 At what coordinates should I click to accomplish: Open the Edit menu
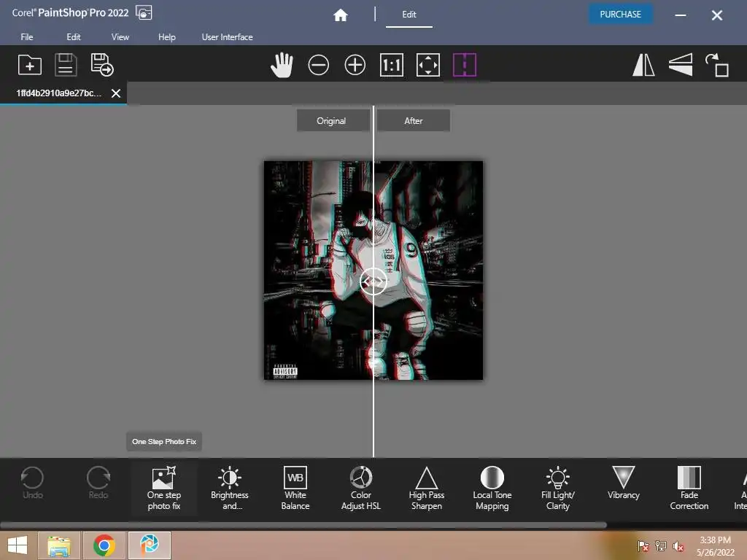tap(74, 37)
